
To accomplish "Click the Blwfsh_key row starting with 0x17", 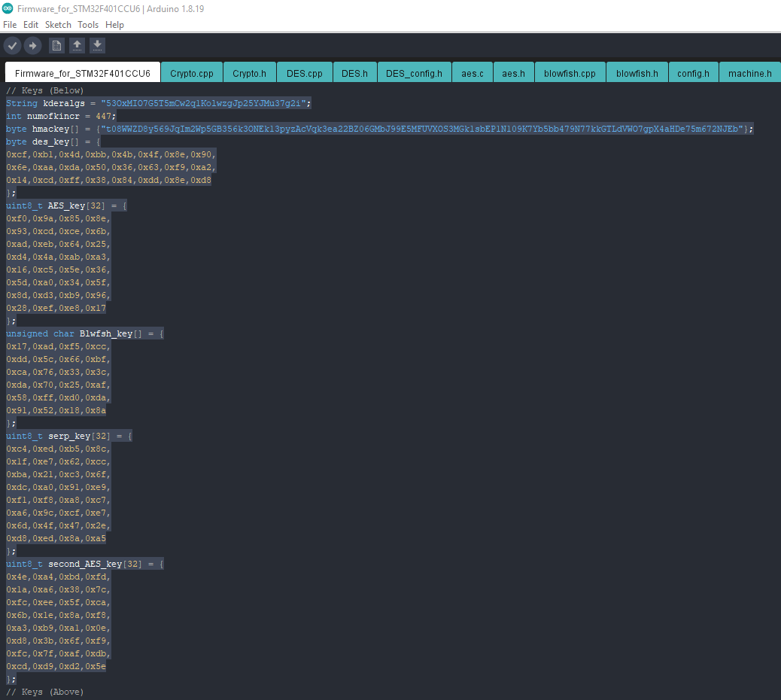I will (58, 346).
